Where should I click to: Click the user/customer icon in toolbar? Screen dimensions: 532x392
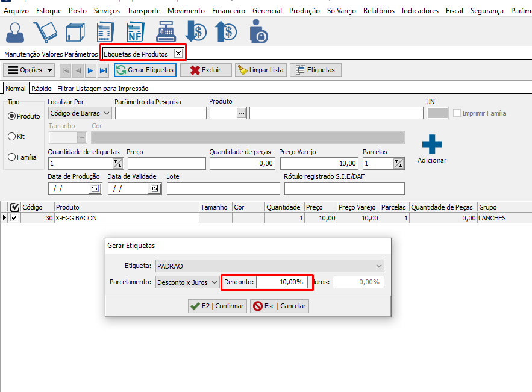(x=17, y=32)
